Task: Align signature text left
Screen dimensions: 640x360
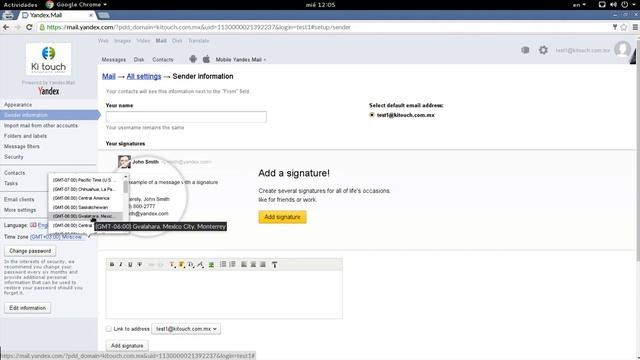Action: [244, 264]
